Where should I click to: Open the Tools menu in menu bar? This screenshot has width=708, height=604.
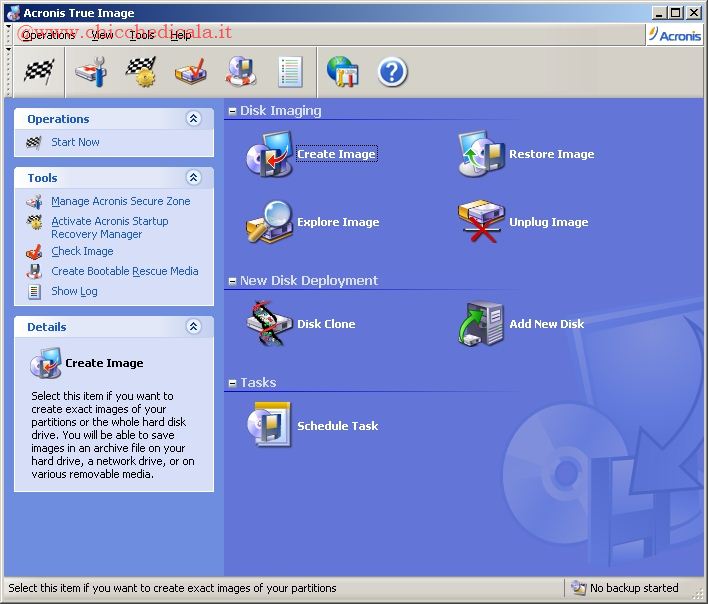142,35
